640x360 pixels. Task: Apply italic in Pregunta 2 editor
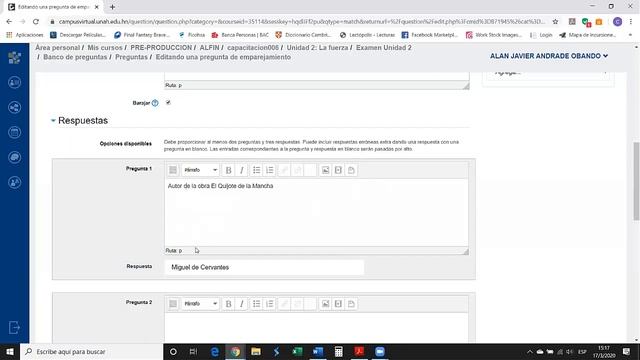tap(242, 304)
